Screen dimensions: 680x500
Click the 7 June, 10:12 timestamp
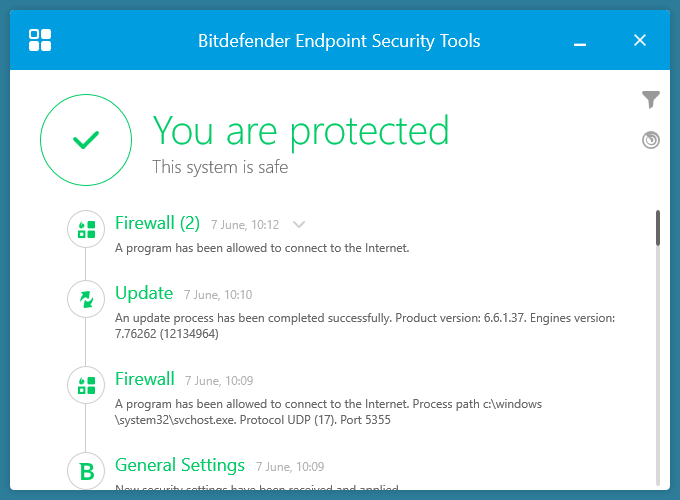(245, 225)
